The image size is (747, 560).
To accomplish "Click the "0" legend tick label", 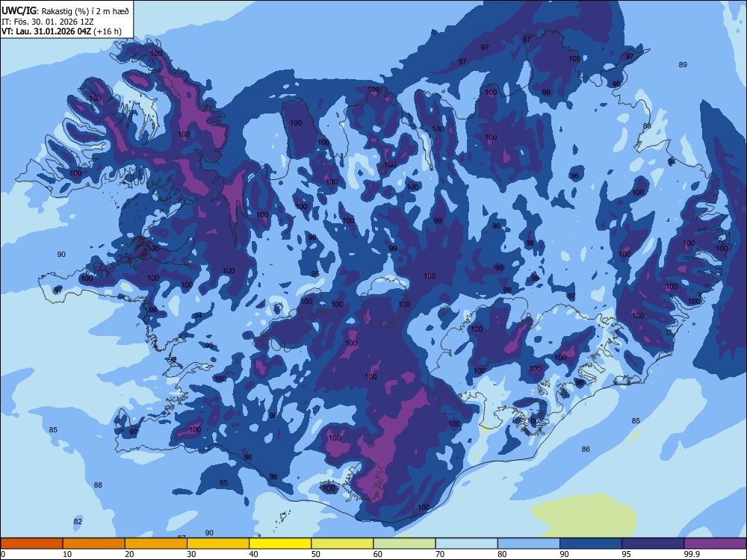I will 3,554.
